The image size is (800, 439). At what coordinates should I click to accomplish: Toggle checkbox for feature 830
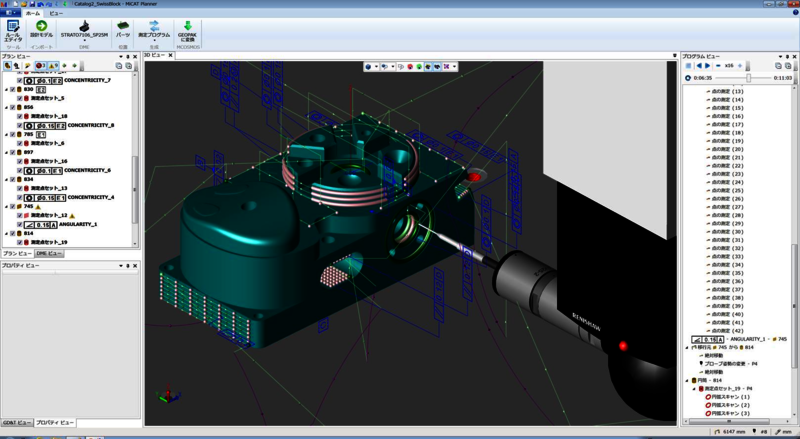coord(13,89)
